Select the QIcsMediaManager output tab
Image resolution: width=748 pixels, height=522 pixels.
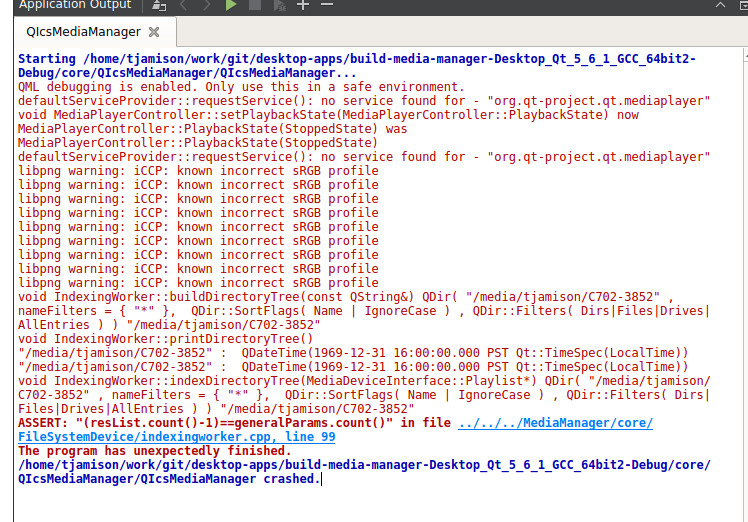point(83,31)
